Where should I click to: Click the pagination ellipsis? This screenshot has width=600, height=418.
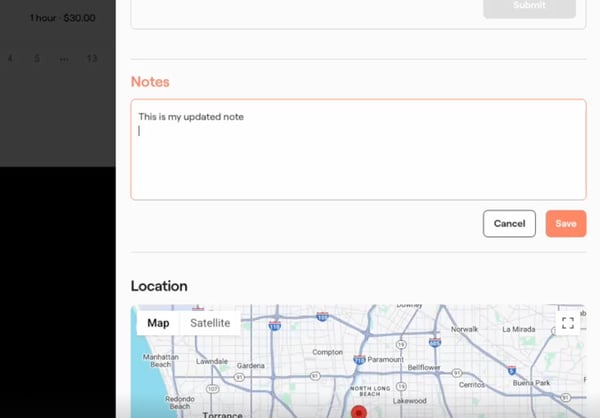(x=64, y=59)
